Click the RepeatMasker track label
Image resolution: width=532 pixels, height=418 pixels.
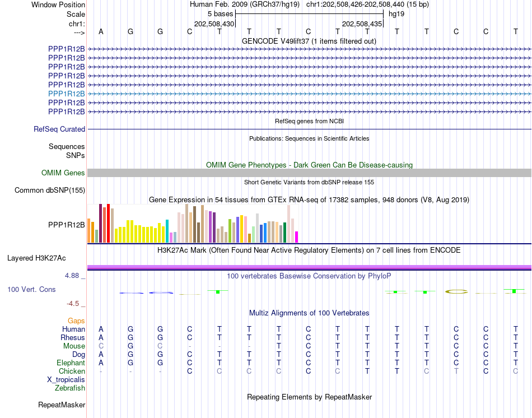click(62, 405)
